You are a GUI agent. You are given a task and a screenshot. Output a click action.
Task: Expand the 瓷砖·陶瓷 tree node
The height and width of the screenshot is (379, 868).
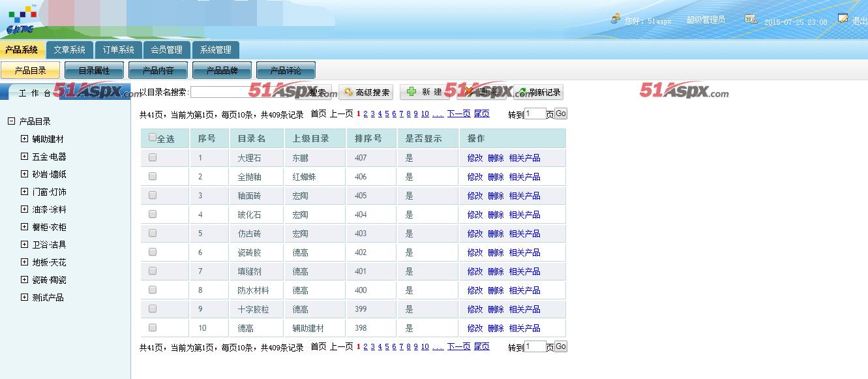pos(25,280)
